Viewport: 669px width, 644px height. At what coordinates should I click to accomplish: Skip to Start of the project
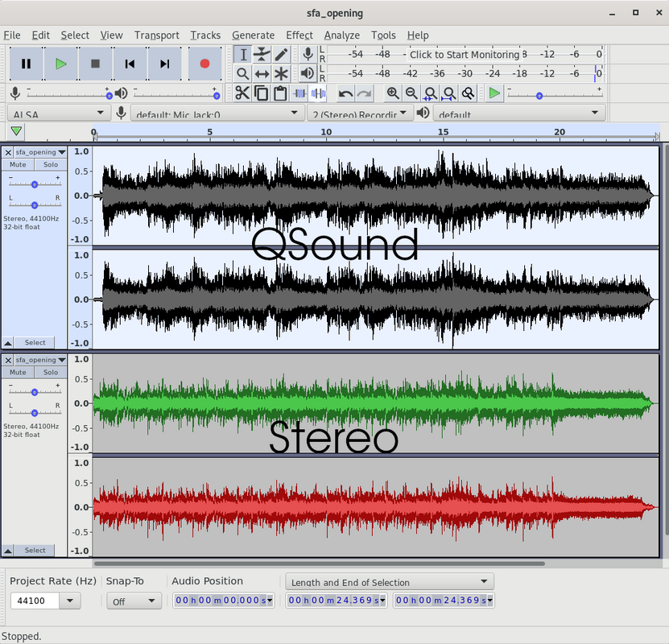pyautogui.click(x=130, y=64)
